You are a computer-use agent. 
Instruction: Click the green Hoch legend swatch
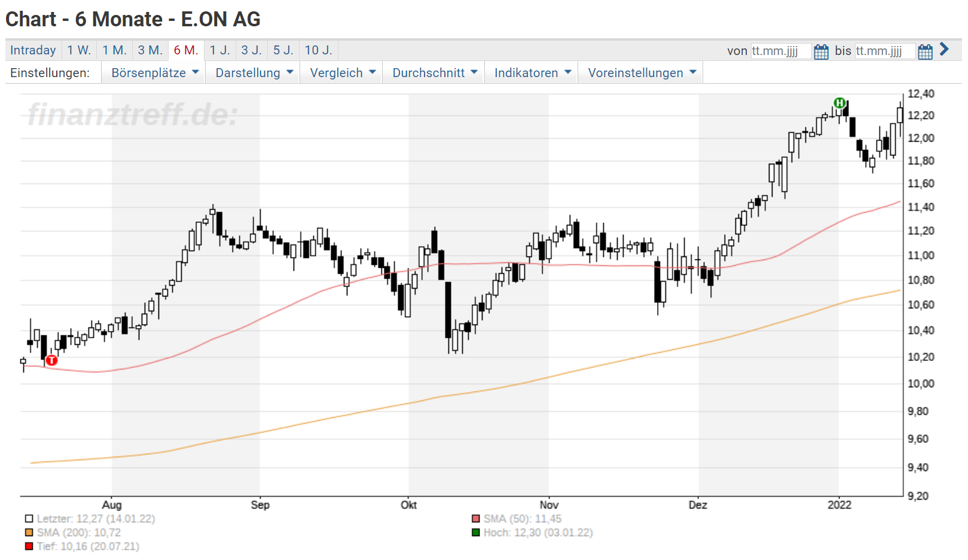click(476, 533)
